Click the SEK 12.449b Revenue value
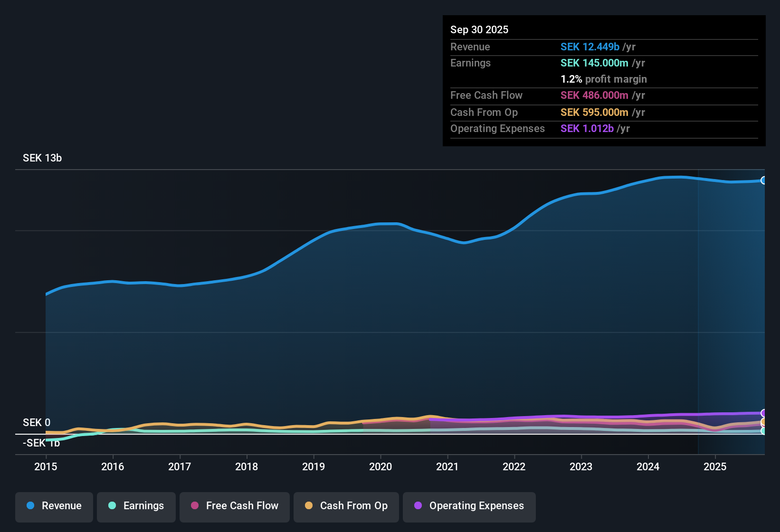 590,47
